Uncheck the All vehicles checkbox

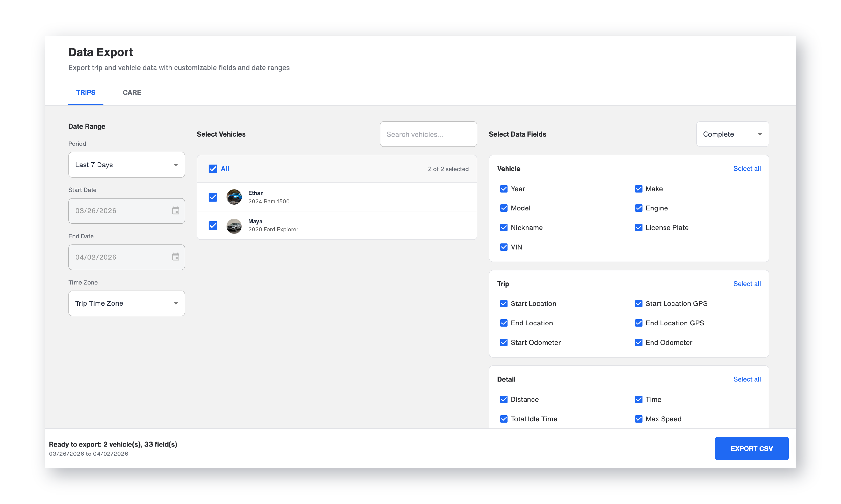pos(213,169)
